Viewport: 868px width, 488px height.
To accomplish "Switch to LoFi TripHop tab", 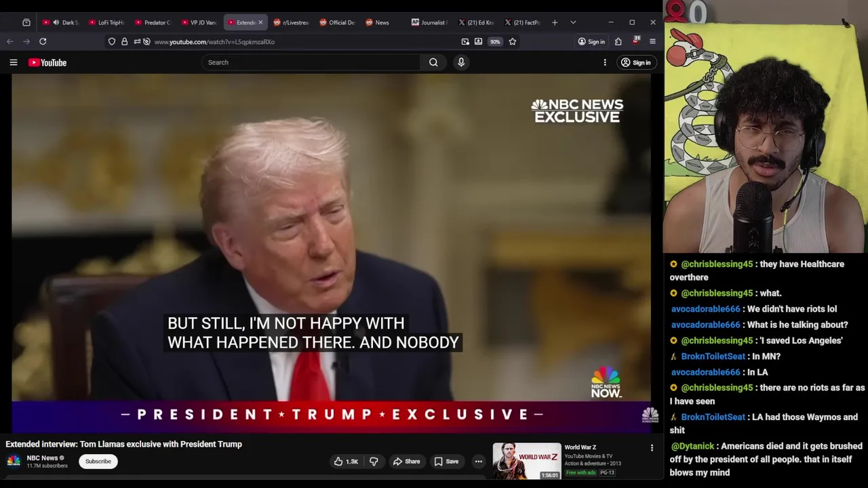I will pos(106,22).
